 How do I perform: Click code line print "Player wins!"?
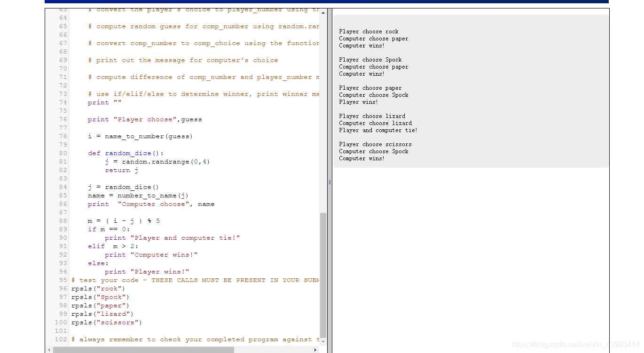click(x=147, y=272)
